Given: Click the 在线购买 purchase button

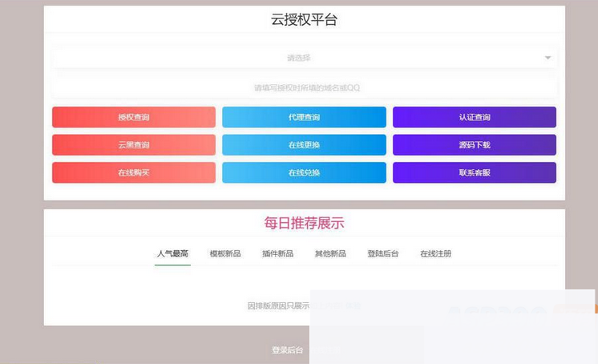Looking at the screenshot, I should (134, 172).
